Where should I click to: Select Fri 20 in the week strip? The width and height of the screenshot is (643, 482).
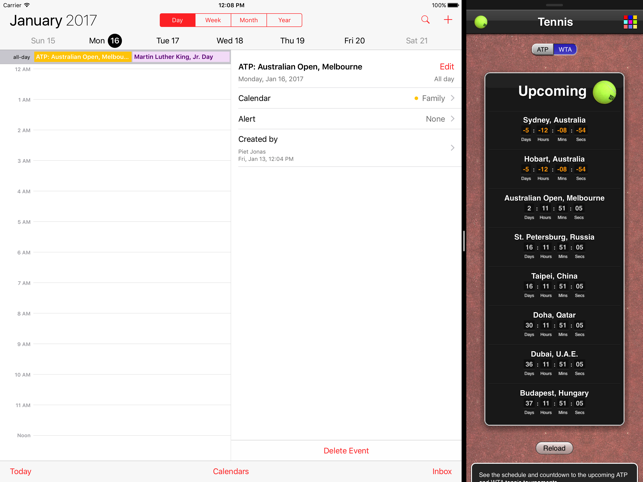[354, 41]
